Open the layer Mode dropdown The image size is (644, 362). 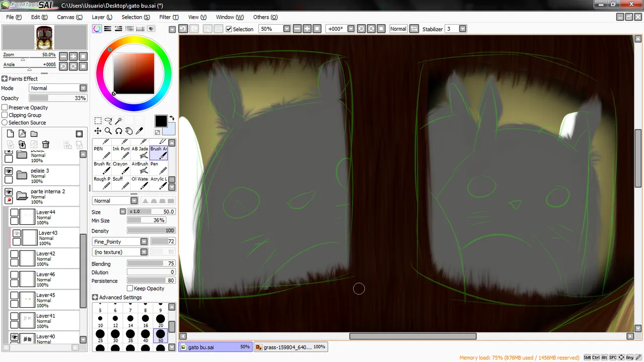pyautogui.click(x=83, y=88)
